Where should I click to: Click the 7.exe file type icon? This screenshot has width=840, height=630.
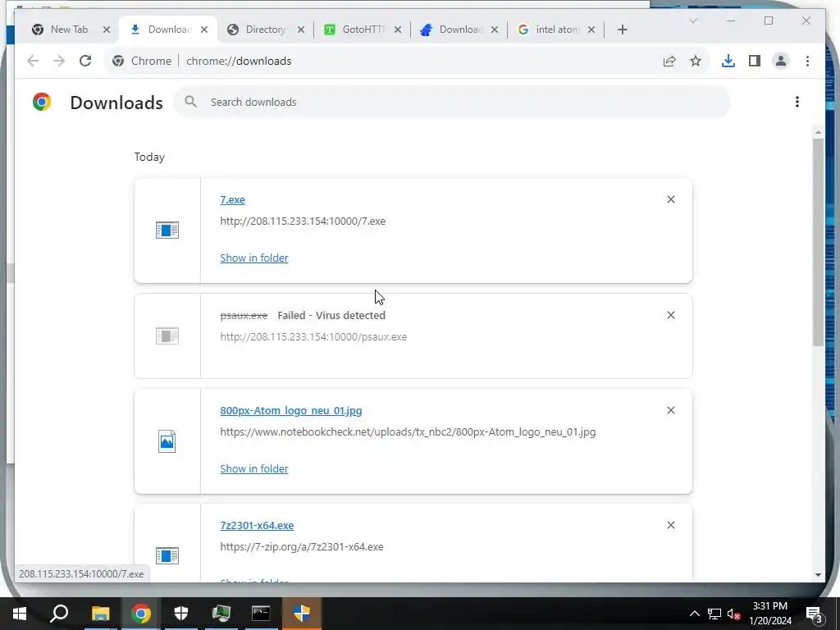point(167,231)
